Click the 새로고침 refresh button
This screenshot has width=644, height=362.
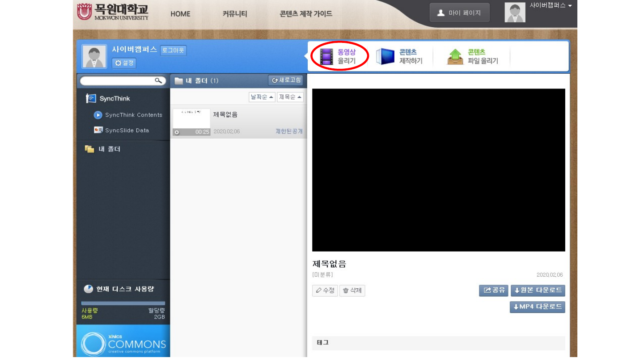(x=286, y=80)
